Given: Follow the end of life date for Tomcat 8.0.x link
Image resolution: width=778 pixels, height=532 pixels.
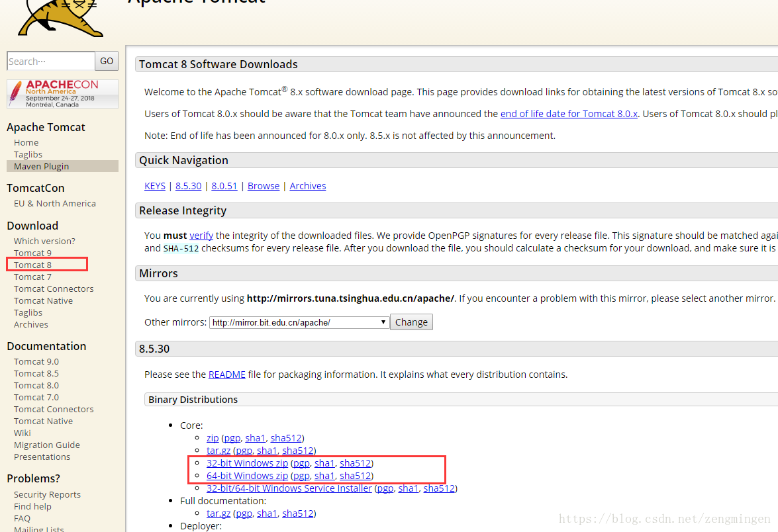Looking at the screenshot, I should [569, 114].
